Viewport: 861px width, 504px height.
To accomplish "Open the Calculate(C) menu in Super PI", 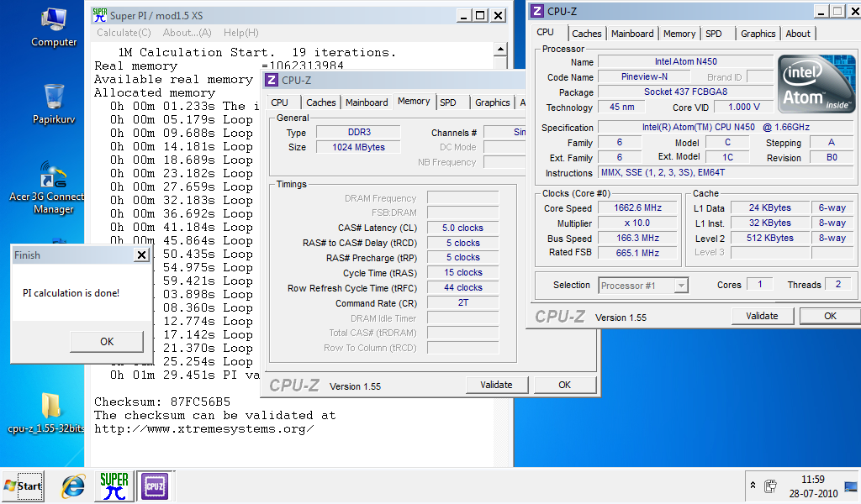I will click(x=124, y=33).
